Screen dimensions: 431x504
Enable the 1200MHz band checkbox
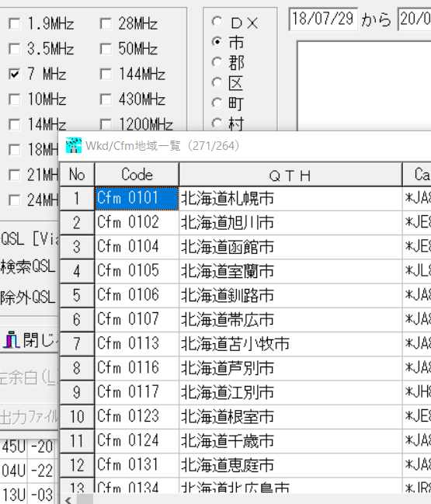106,125
